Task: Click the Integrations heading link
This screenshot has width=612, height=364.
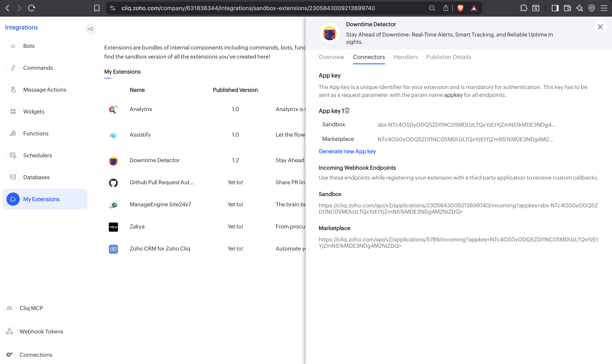Action: [21, 27]
